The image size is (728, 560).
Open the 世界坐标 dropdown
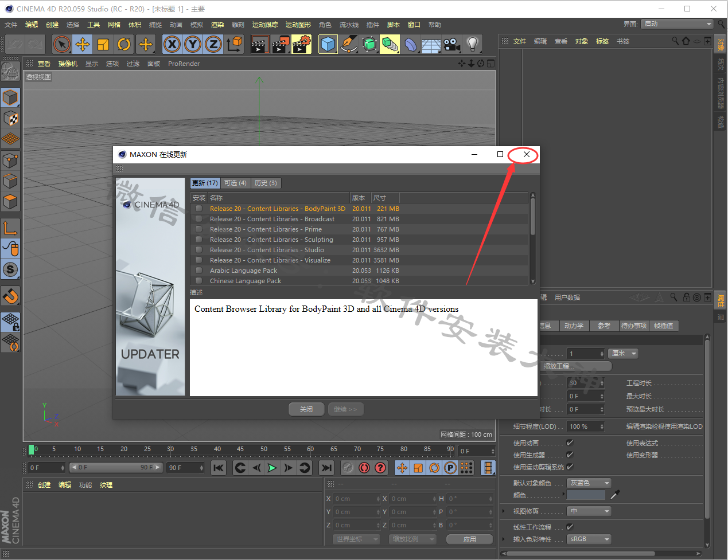tap(356, 539)
